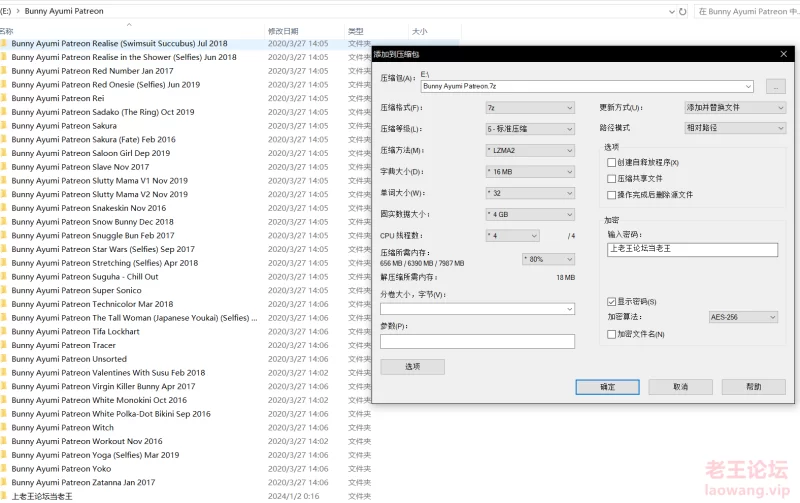Open the 7z archive format dropdown
The width and height of the screenshot is (800, 503).
(530, 108)
